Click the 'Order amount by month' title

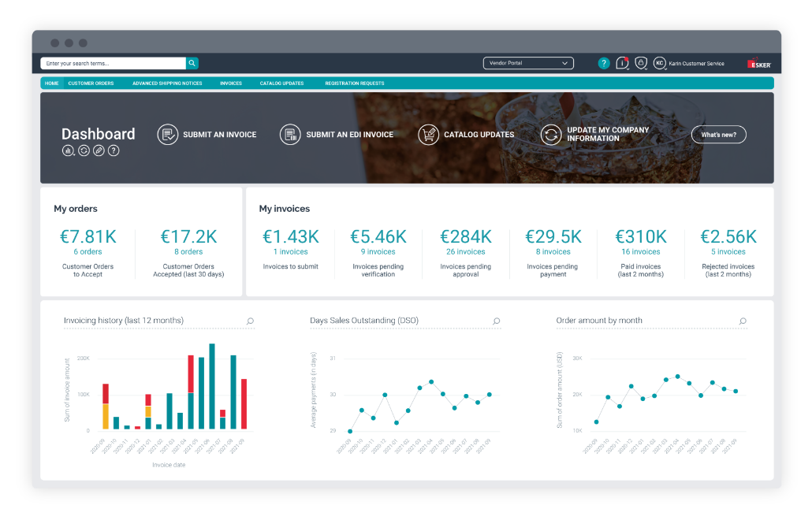tap(599, 321)
